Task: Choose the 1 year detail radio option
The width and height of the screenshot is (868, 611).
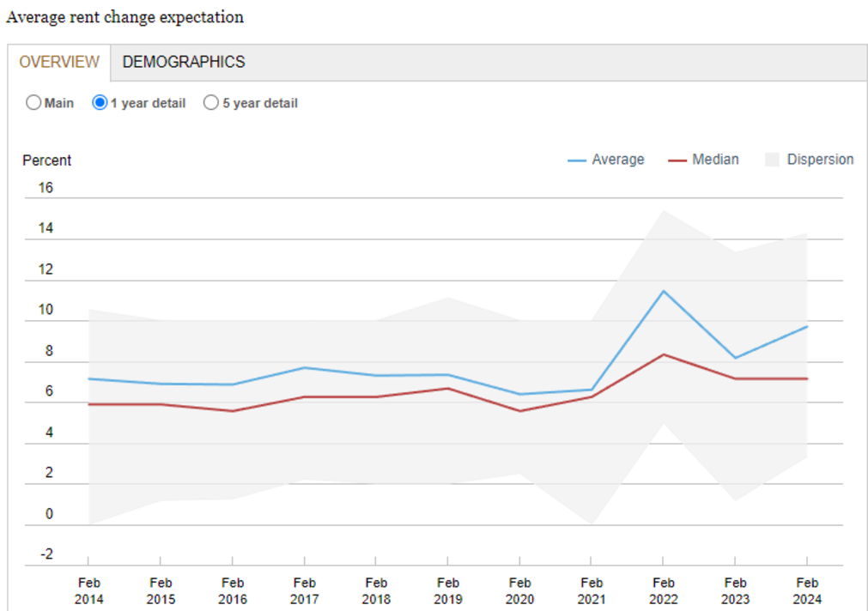Action: click(100, 103)
